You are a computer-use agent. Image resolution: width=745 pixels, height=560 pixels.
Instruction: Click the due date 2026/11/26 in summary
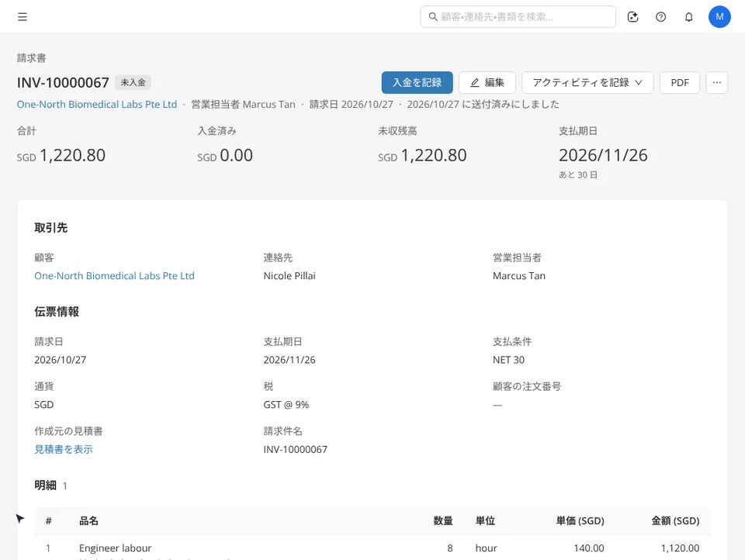tap(603, 155)
